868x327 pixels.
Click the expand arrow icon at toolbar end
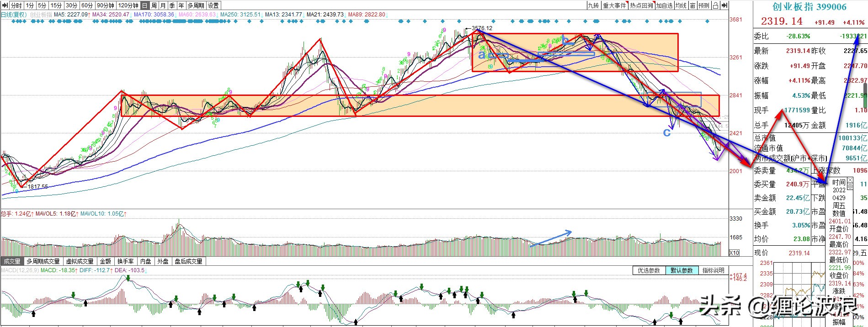point(725,5)
